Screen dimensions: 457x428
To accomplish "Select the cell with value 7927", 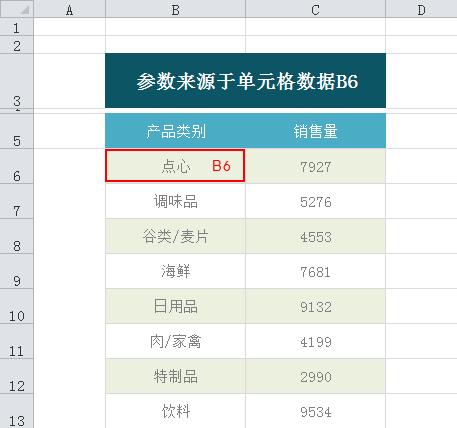I will [315, 166].
